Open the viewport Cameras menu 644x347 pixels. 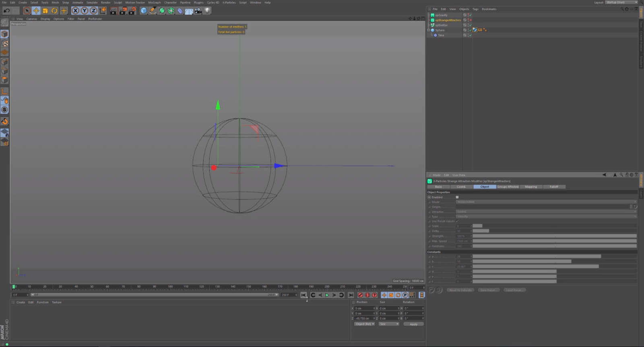pos(32,19)
